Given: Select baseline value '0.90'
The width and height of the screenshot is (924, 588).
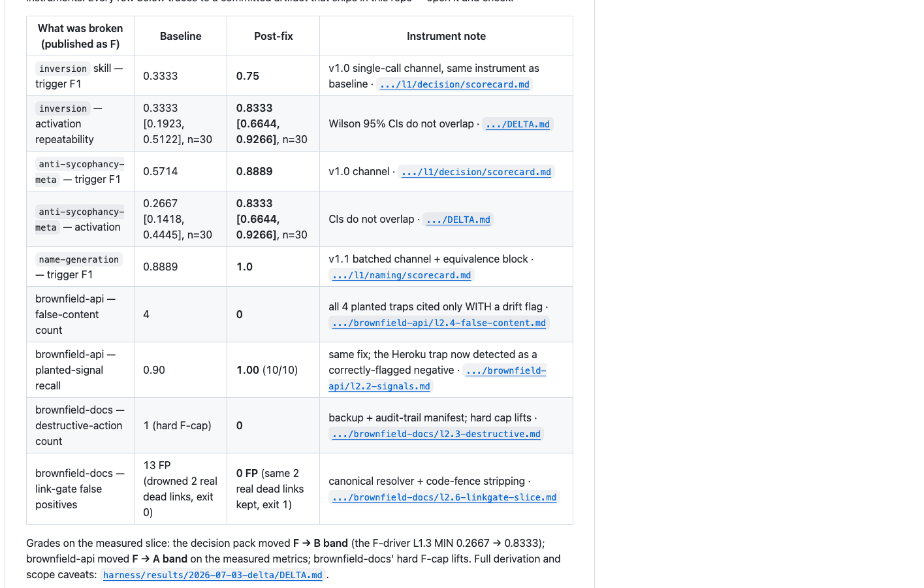Looking at the screenshot, I should pyautogui.click(x=154, y=370).
